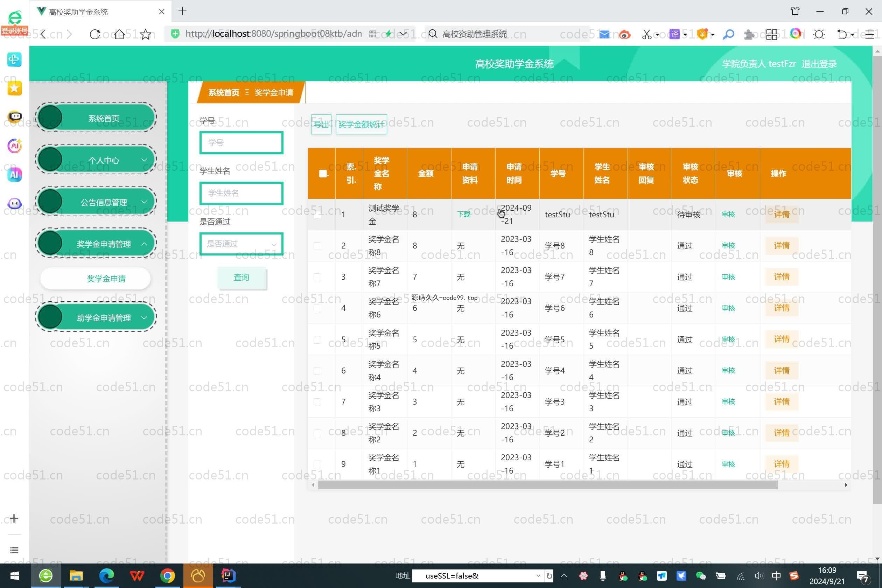This screenshot has width=882, height=588.
Task: Open Microsoft Edge from the taskbar
Action: [x=106, y=575]
